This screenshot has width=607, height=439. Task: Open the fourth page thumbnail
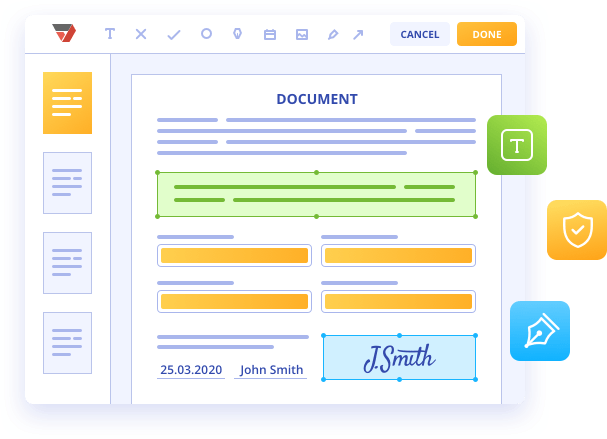pos(67,343)
